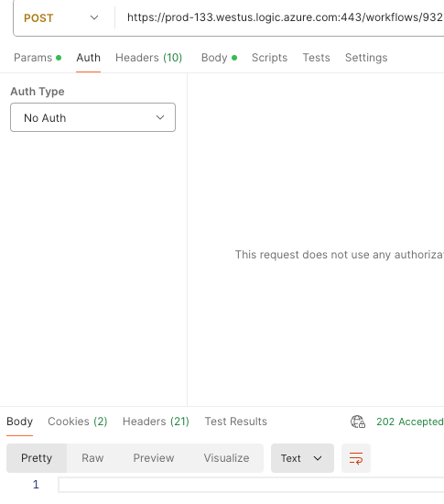The image size is (444, 504).
Task: Expand the No Auth type dropdown
Action: click(92, 117)
